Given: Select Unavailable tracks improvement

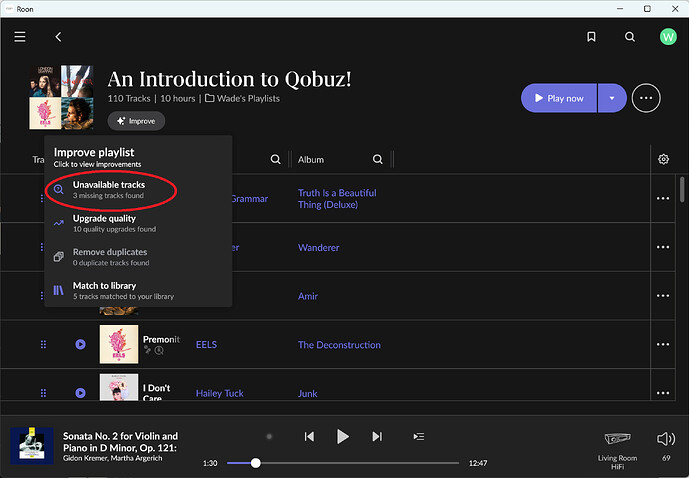Looking at the screenshot, I should 111,190.
